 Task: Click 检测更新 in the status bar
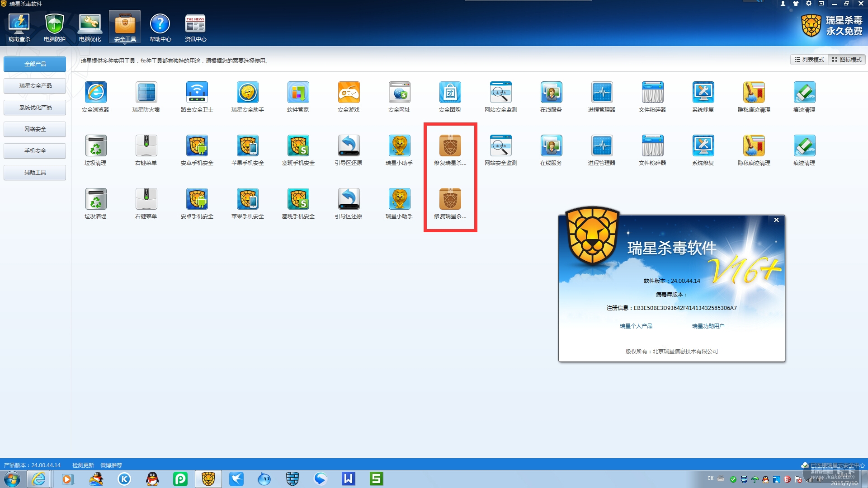83,465
